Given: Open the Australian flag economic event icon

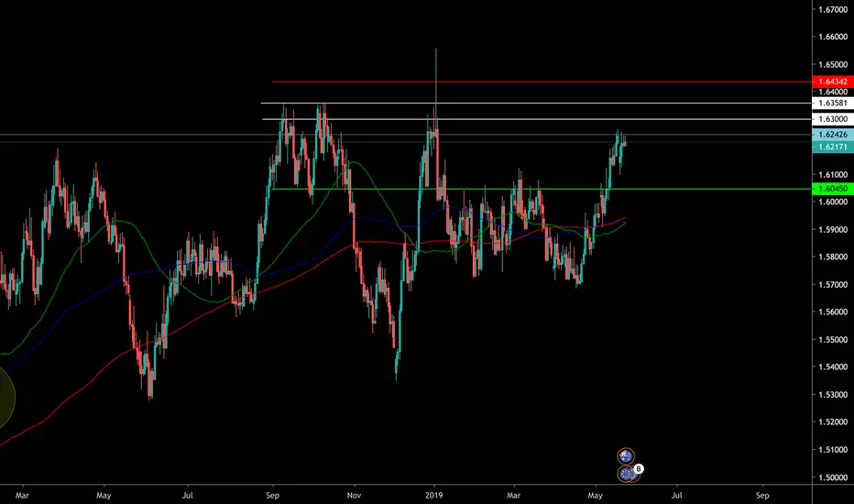Looking at the screenshot, I should (625, 456).
